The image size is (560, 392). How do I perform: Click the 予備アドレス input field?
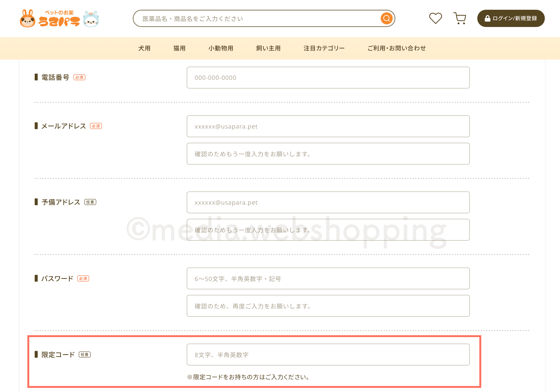click(328, 202)
